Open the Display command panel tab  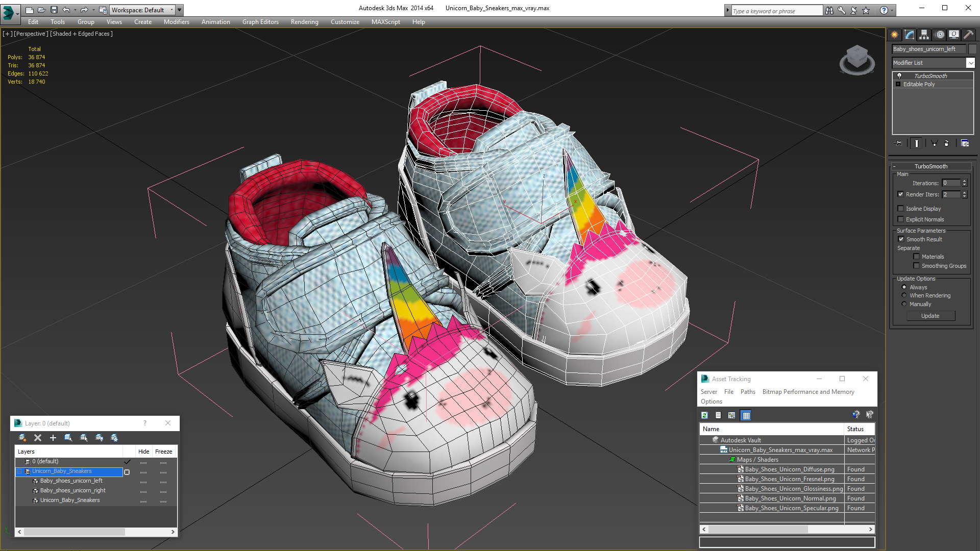click(953, 35)
